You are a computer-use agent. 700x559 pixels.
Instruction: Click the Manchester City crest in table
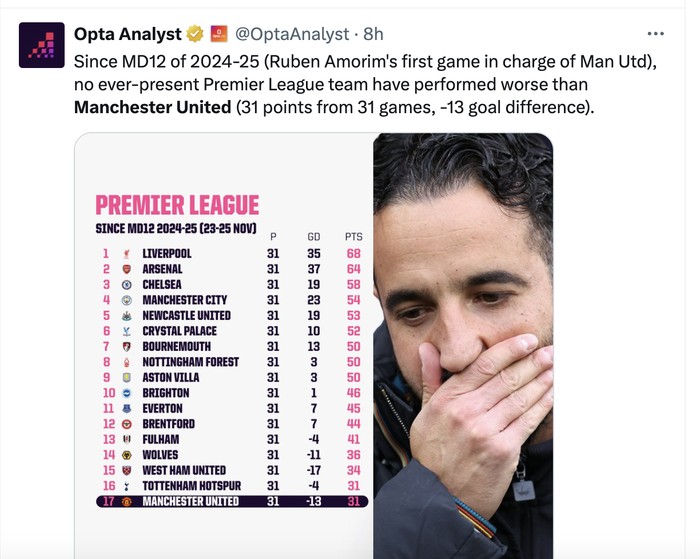point(127,300)
